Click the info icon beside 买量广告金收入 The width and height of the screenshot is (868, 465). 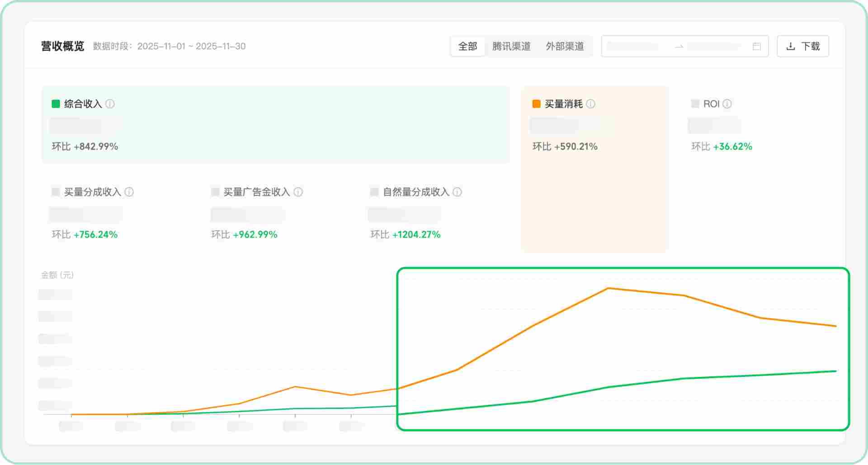pos(298,192)
